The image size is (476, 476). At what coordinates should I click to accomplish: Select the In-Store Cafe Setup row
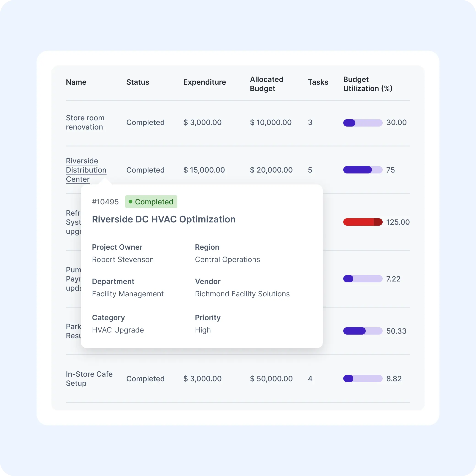click(x=89, y=379)
